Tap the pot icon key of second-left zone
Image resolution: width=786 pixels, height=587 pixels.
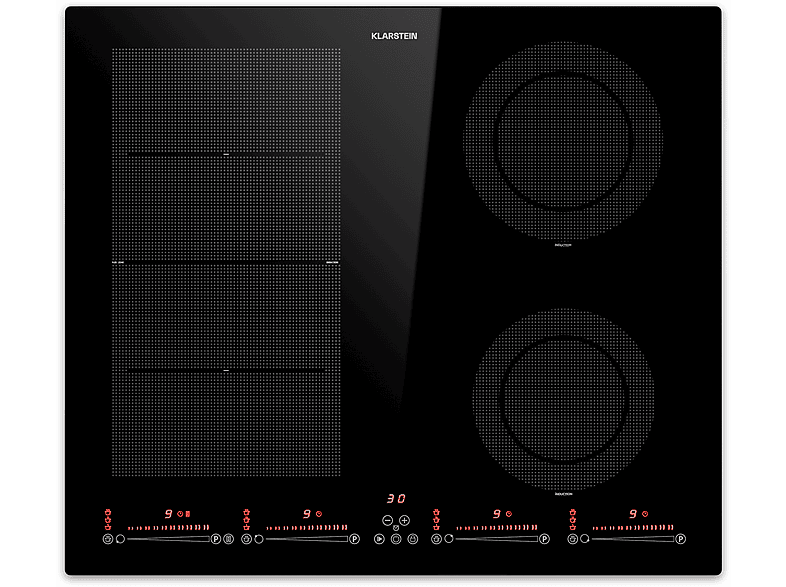tap(246, 539)
